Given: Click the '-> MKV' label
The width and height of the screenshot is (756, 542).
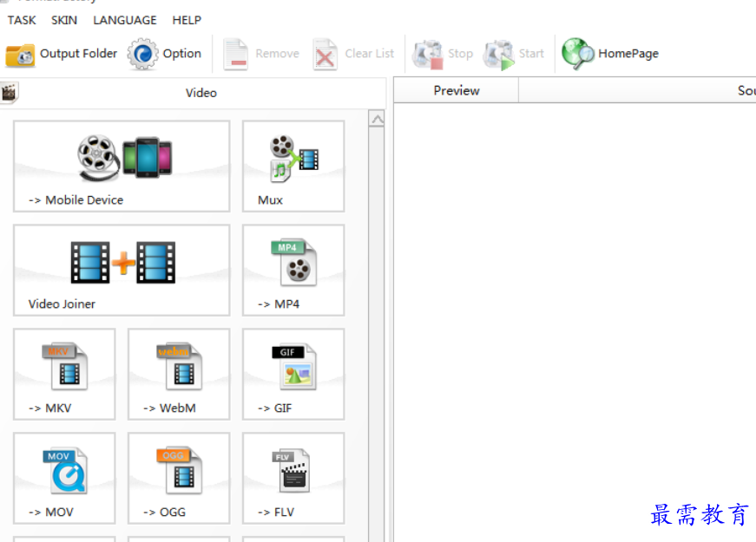Looking at the screenshot, I should [49, 408].
